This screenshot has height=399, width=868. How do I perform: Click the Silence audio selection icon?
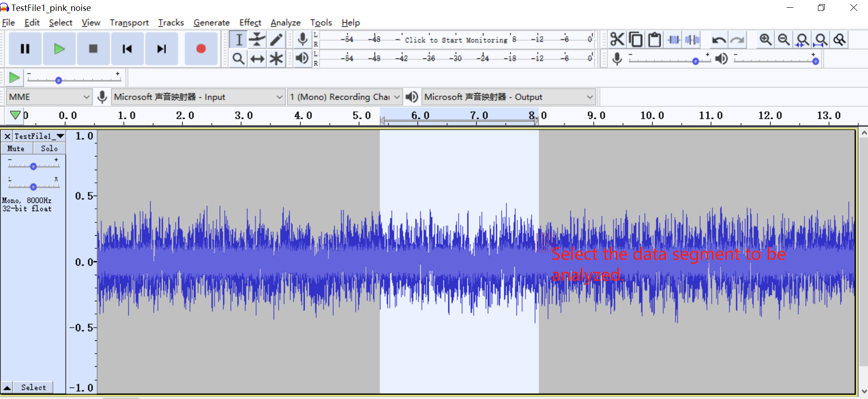pos(692,40)
